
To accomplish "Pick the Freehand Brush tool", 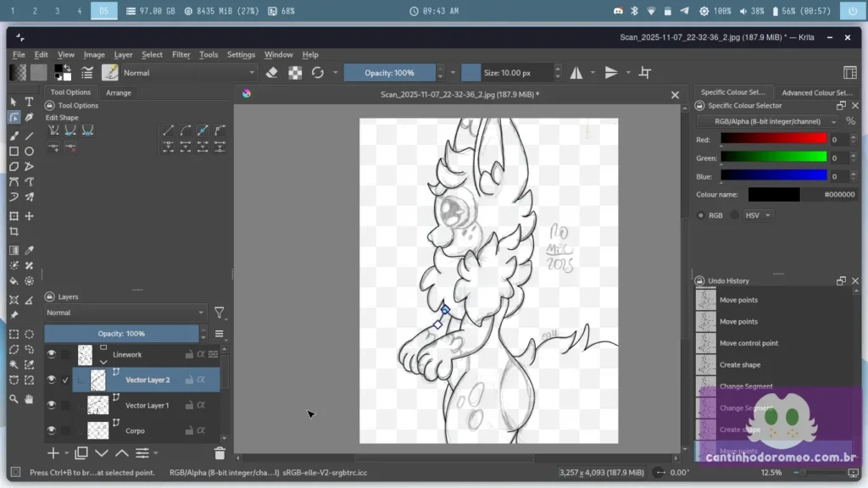I will (14, 136).
